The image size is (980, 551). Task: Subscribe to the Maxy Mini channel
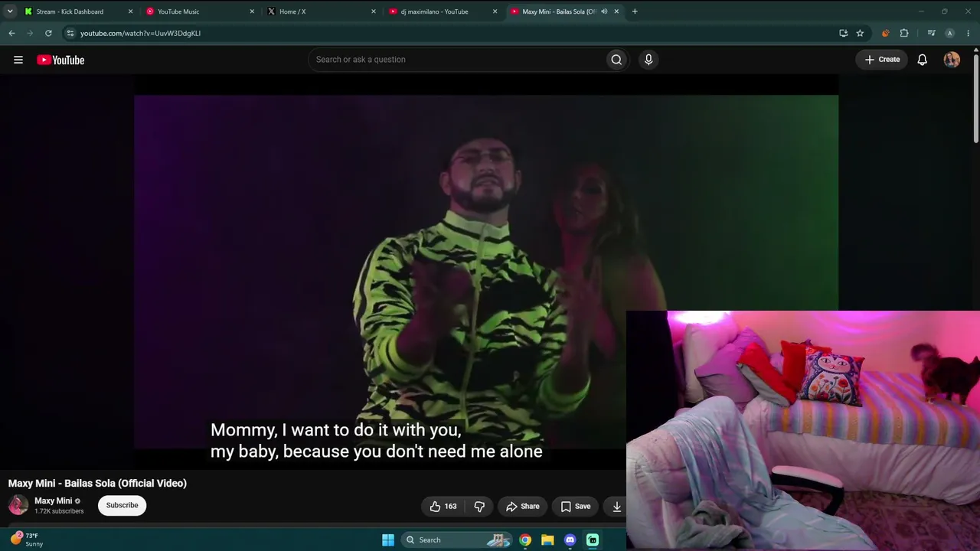pos(122,505)
